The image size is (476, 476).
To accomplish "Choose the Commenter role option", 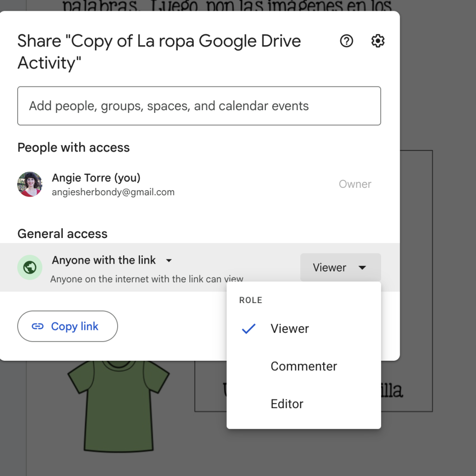I will [304, 366].
